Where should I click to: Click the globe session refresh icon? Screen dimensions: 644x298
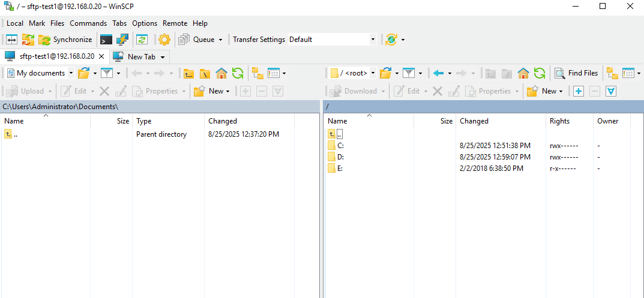pos(391,40)
